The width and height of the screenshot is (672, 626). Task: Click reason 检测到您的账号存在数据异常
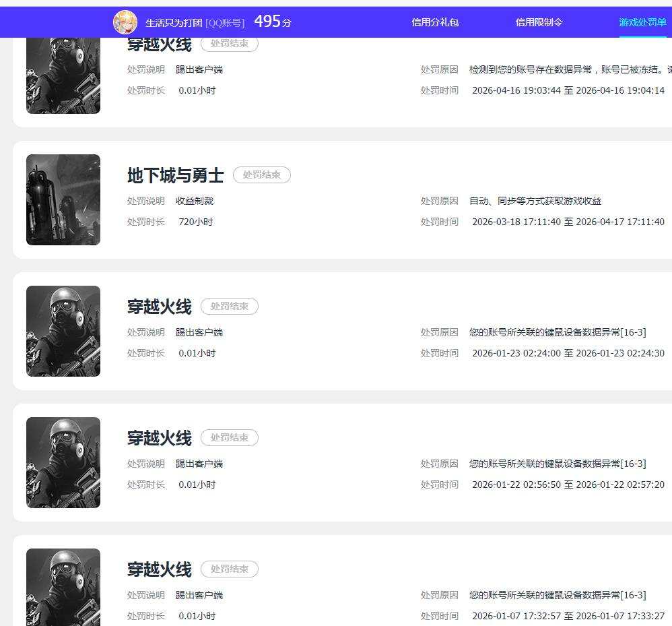click(570, 69)
